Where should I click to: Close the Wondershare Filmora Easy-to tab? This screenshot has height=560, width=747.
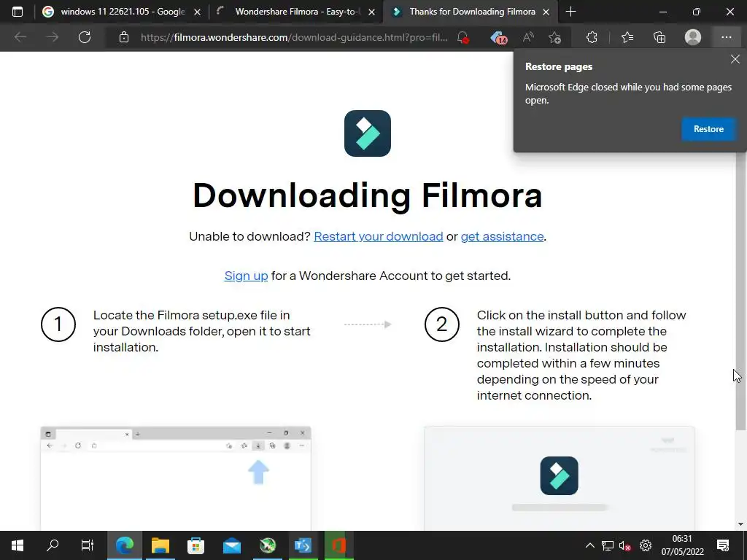371,12
